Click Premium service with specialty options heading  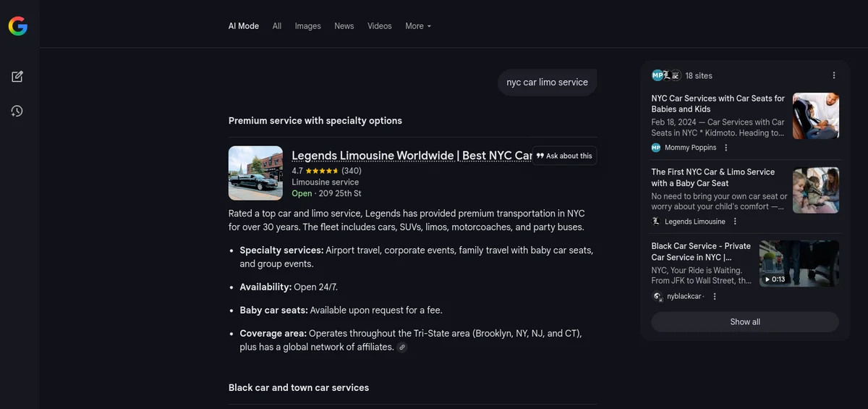coord(315,120)
